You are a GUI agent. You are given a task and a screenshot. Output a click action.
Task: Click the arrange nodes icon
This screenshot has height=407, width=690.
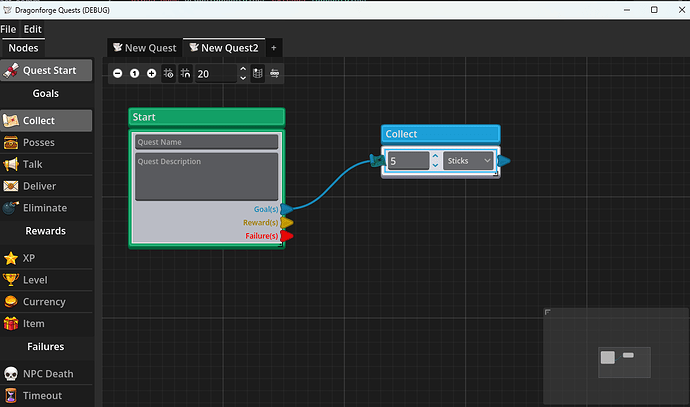tap(275, 73)
